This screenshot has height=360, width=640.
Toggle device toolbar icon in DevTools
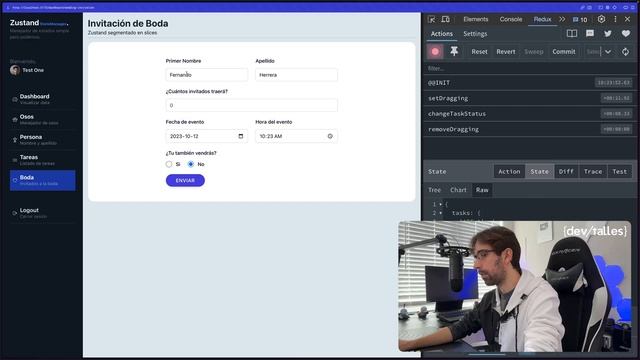click(446, 19)
